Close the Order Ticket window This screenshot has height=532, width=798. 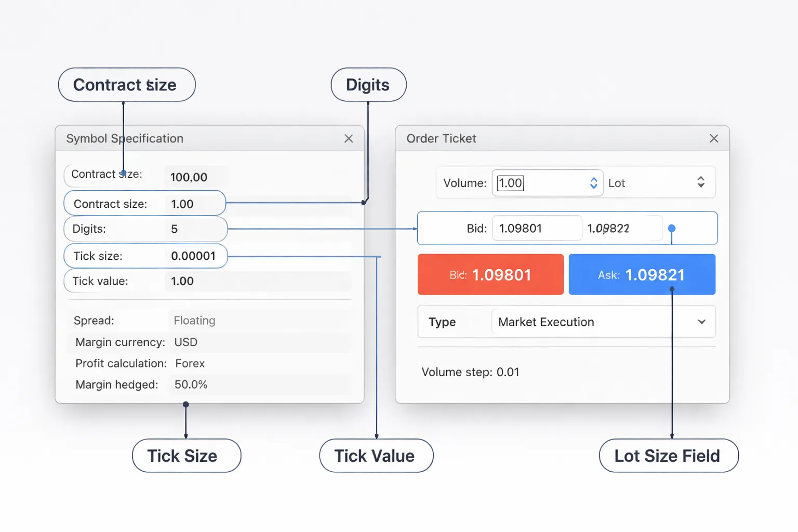pyautogui.click(x=714, y=138)
